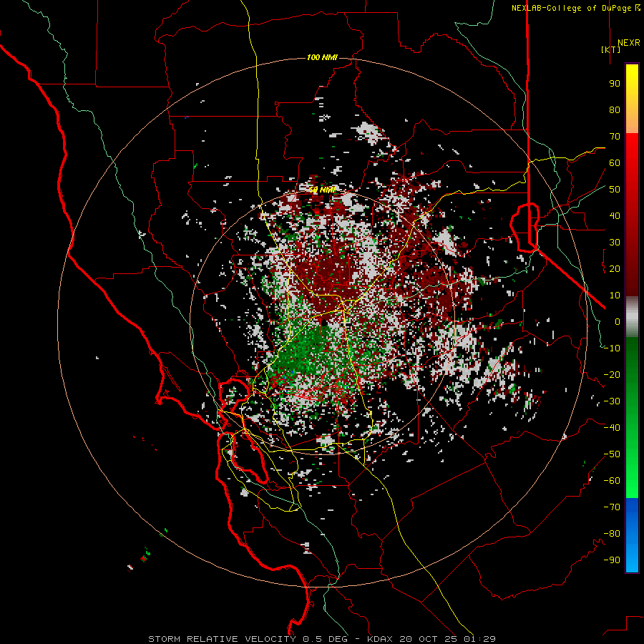Click the -90 value on the velocity scale

(612, 560)
